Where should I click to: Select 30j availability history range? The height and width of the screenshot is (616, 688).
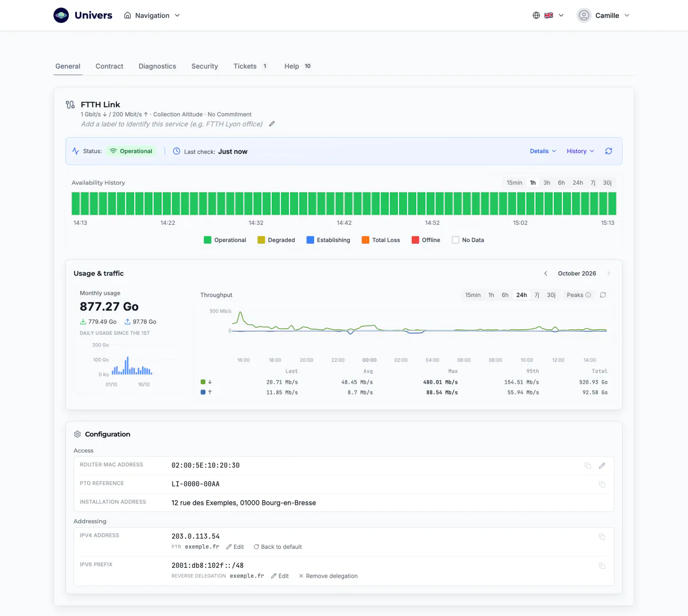(607, 183)
